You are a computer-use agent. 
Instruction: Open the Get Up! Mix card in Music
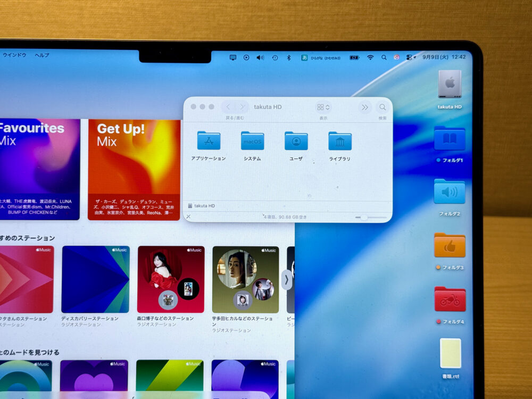pos(134,170)
